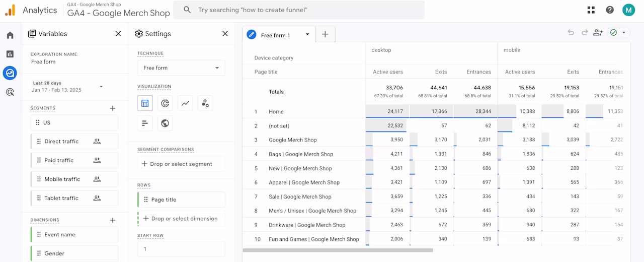
Task: Click mobile Active users column header
Action: [520, 72]
